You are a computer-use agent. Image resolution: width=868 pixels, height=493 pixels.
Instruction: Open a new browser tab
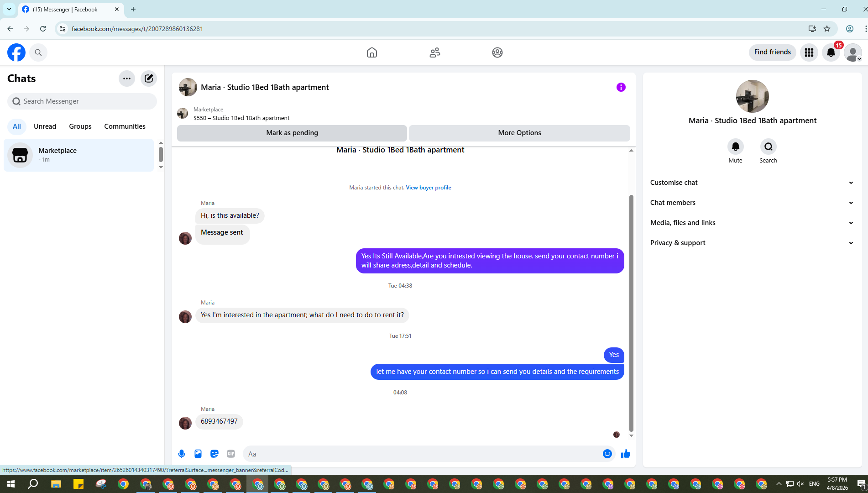pyautogui.click(x=133, y=9)
